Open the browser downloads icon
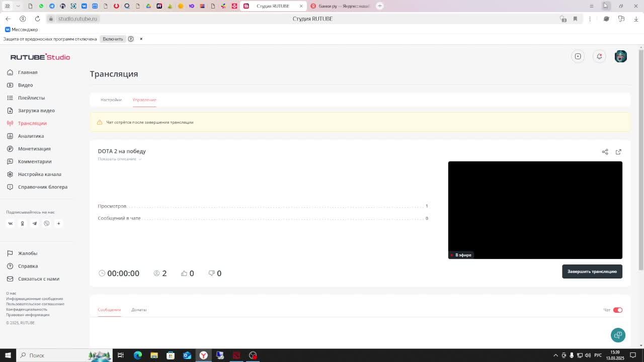 point(636,19)
